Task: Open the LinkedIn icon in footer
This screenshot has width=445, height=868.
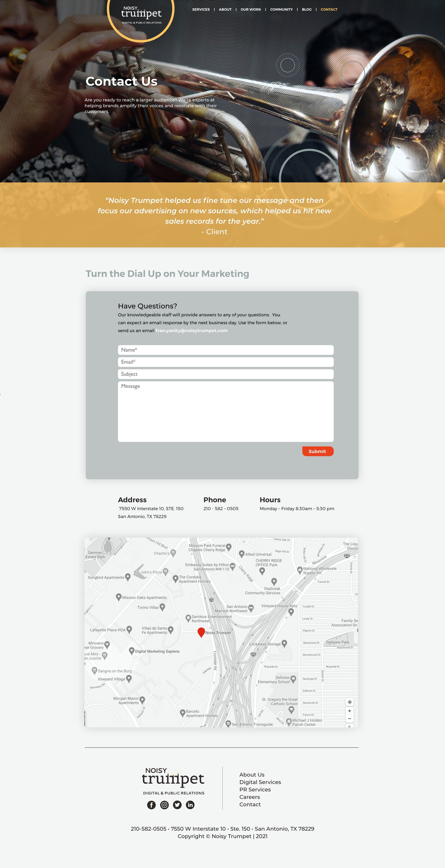Action: 190,805
